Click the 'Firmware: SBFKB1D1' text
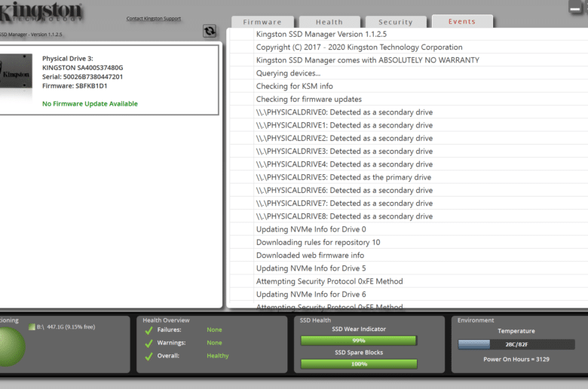588x389 pixels. [75, 86]
